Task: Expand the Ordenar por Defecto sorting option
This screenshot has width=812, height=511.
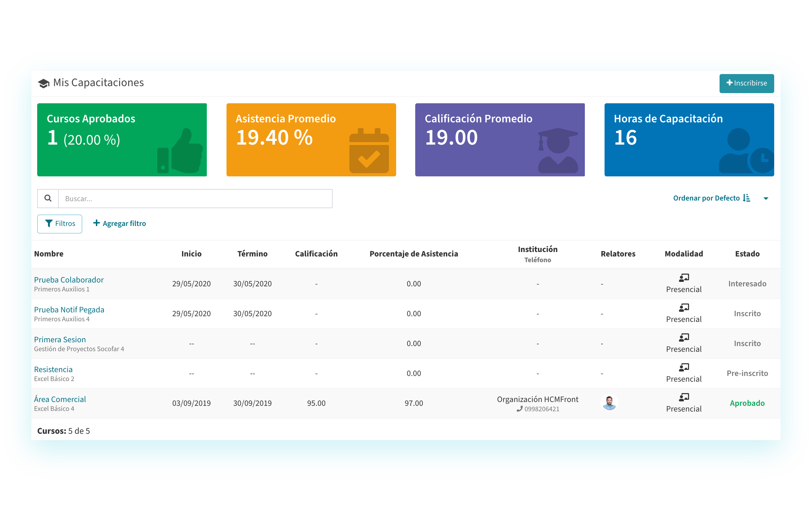Action: click(x=706, y=198)
